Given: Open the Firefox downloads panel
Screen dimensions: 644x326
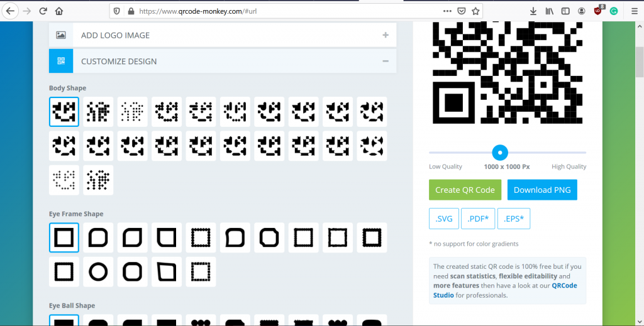Looking at the screenshot, I should [533, 11].
